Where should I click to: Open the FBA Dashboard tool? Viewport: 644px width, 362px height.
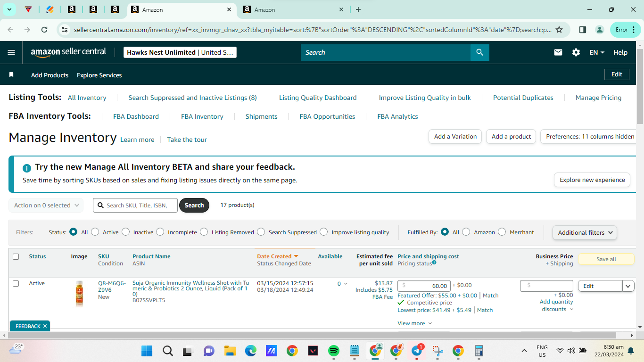pyautogui.click(x=136, y=116)
